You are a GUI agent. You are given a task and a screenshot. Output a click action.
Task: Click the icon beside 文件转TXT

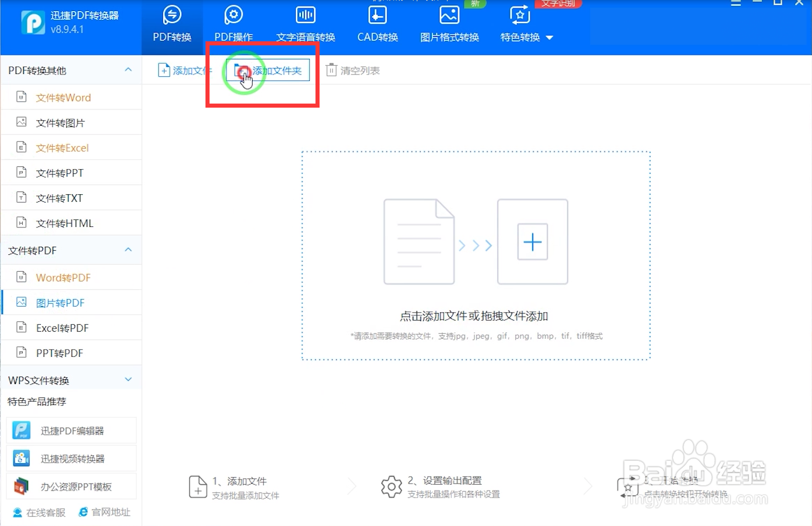tap(22, 197)
